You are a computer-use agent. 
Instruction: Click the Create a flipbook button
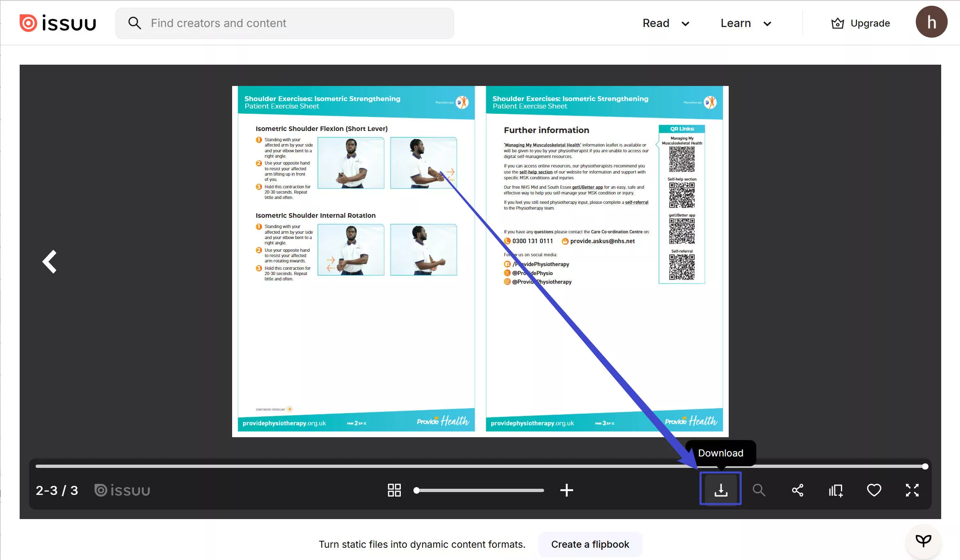click(x=590, y=544)
